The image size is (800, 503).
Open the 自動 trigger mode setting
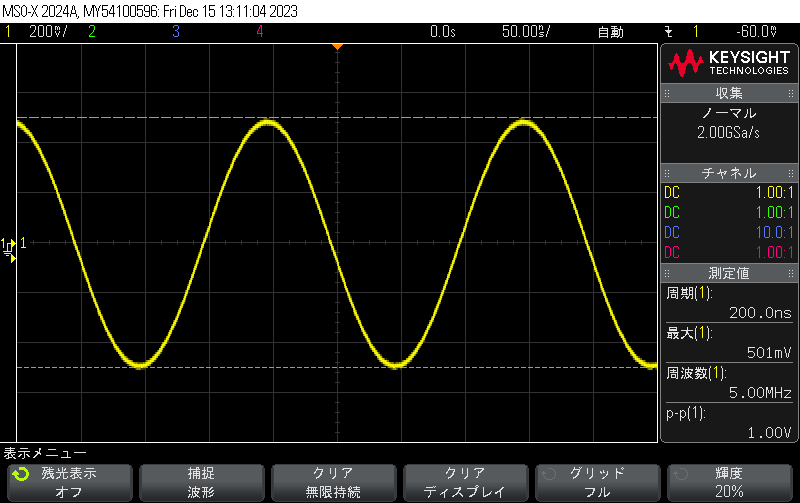click(x=610, y=32)
